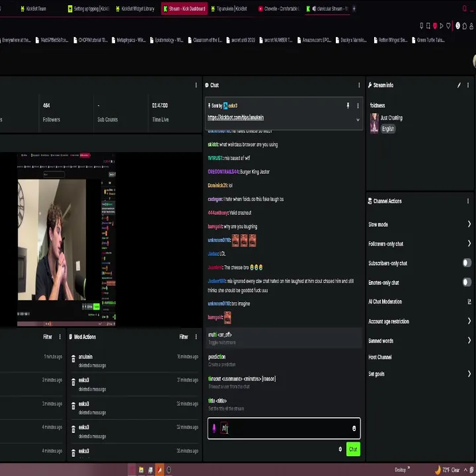Open the kickbot tips link in pinned message
Image resolution: width=476 pixels, height=476 pixels.
coord(235,118)
